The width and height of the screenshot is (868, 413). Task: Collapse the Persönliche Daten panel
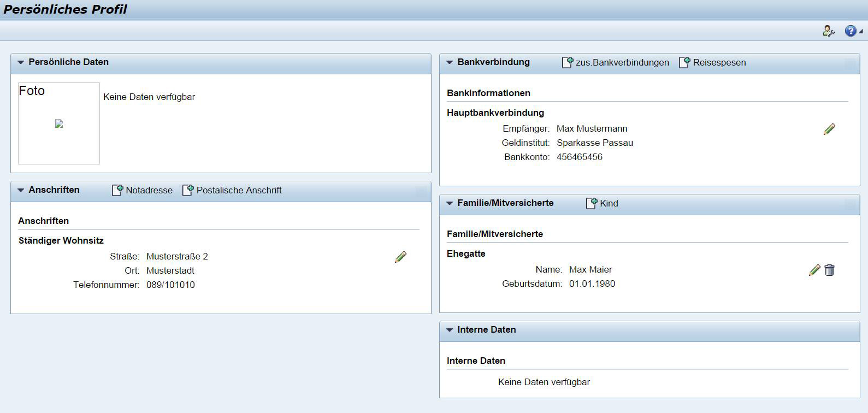tap(21, 62)
